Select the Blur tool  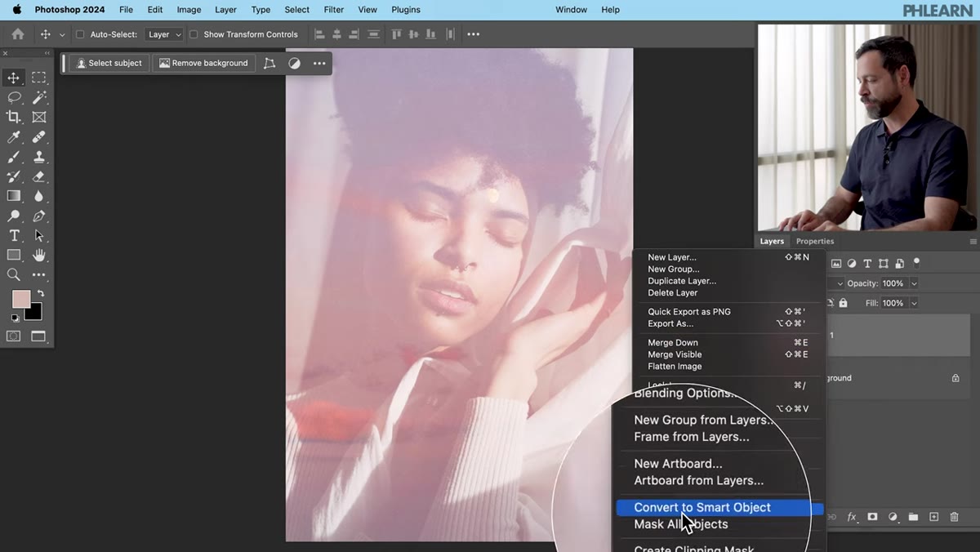click(x=38, y=196)
